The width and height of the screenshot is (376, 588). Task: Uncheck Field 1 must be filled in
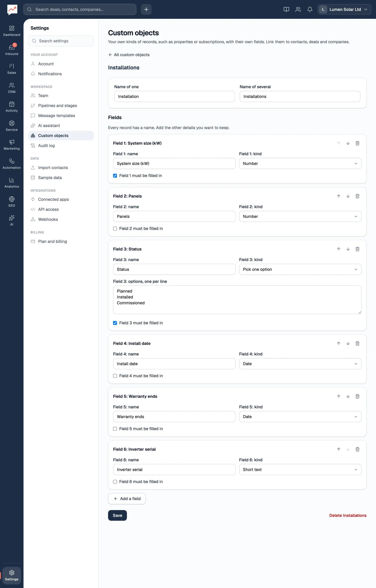(115, 176)
